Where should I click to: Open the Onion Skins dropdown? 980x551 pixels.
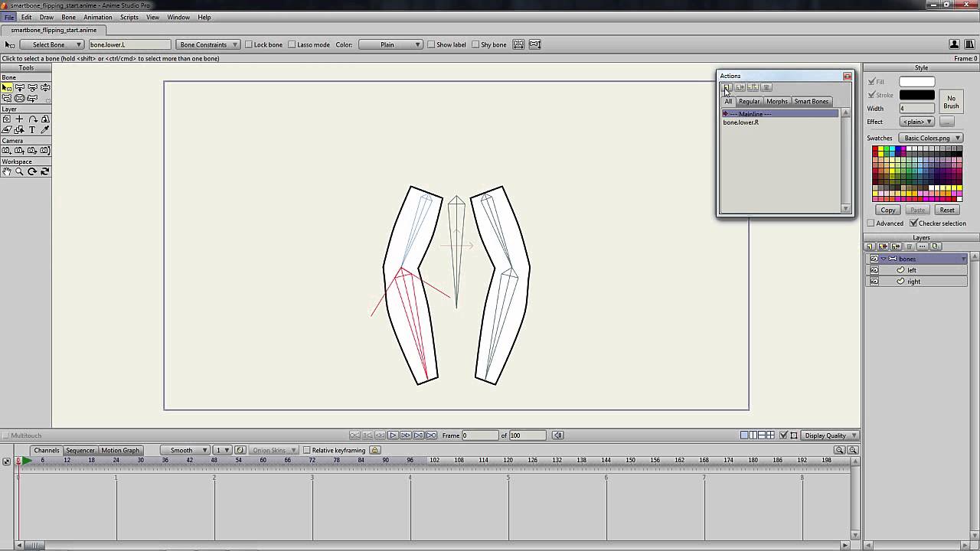click(x=273, y=450)
